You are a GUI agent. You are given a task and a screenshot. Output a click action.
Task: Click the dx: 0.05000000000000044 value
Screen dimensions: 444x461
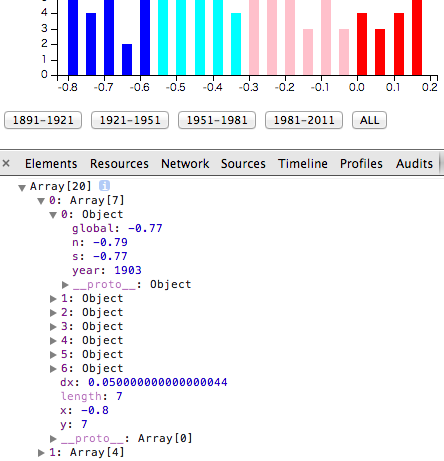pos(158,382)
